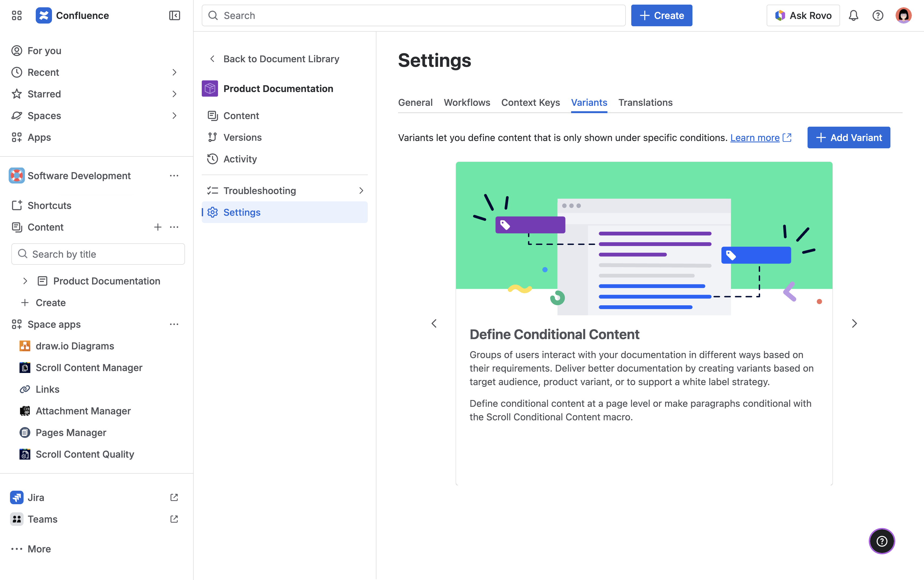Image resolution: width=924 pixels, height=580 pixels.
Task: Click the floating help button at bottom right
Action: (881, 541)
